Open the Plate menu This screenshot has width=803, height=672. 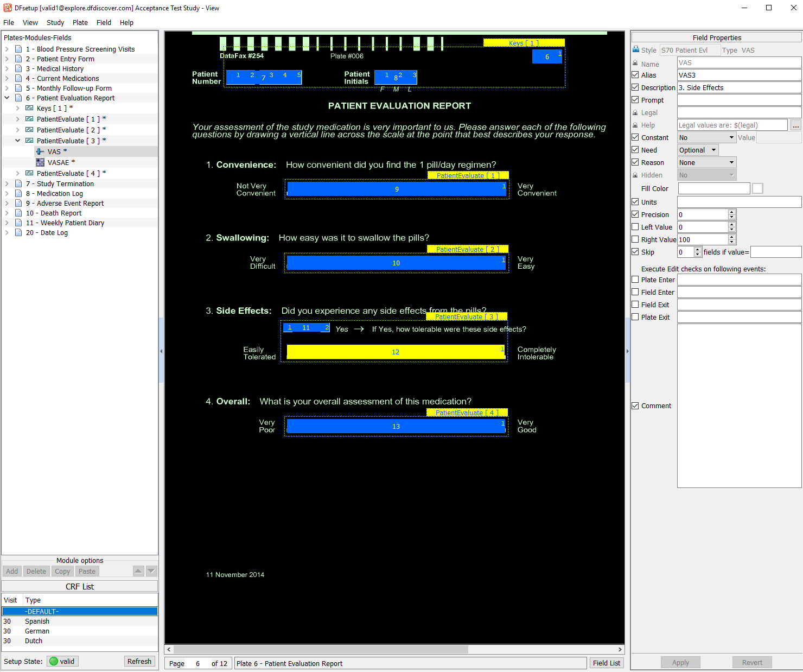tap(80, 23)
